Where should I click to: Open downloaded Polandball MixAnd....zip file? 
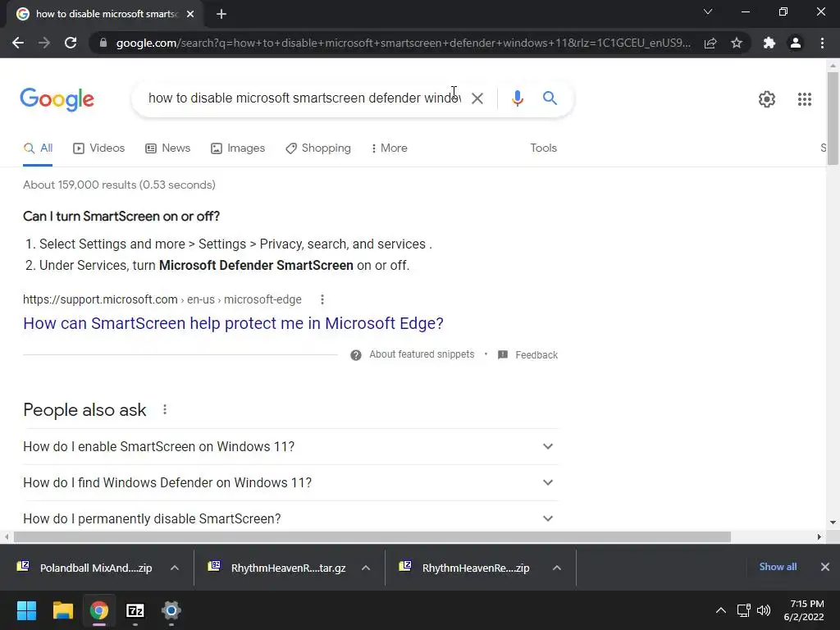coord(84,568)
